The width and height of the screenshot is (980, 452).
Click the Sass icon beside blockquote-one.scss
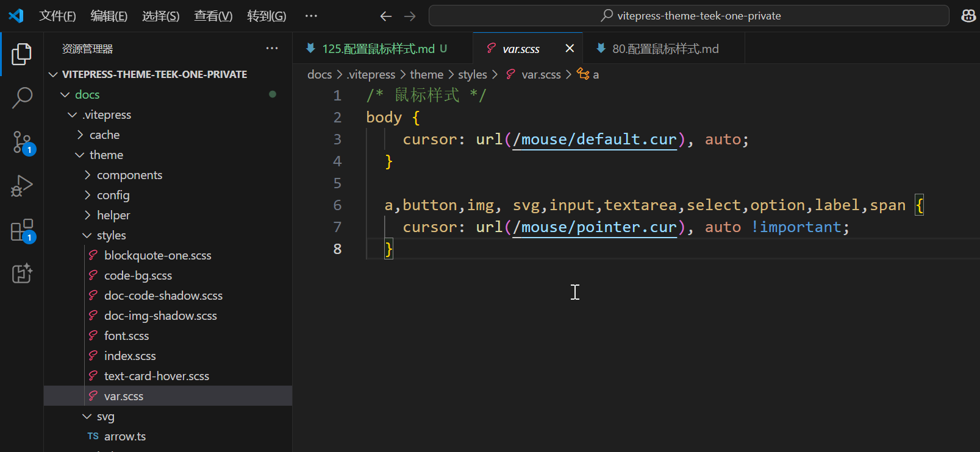pos(93,255)
